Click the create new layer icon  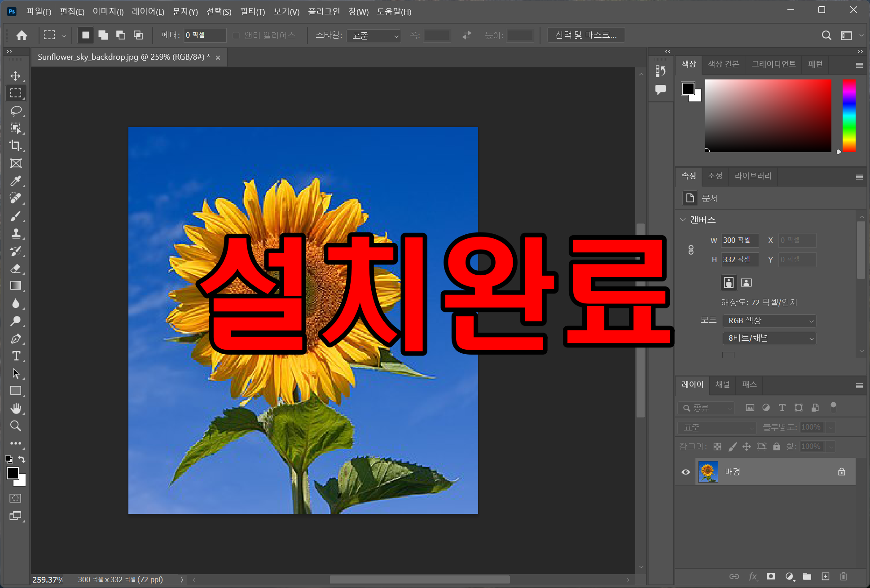coord(825,576)
